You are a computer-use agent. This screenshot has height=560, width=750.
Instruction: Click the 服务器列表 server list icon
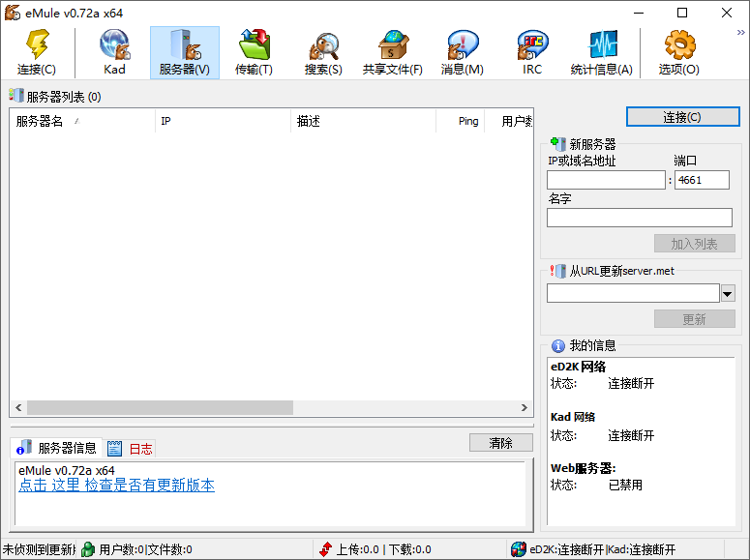coord(16,96)
